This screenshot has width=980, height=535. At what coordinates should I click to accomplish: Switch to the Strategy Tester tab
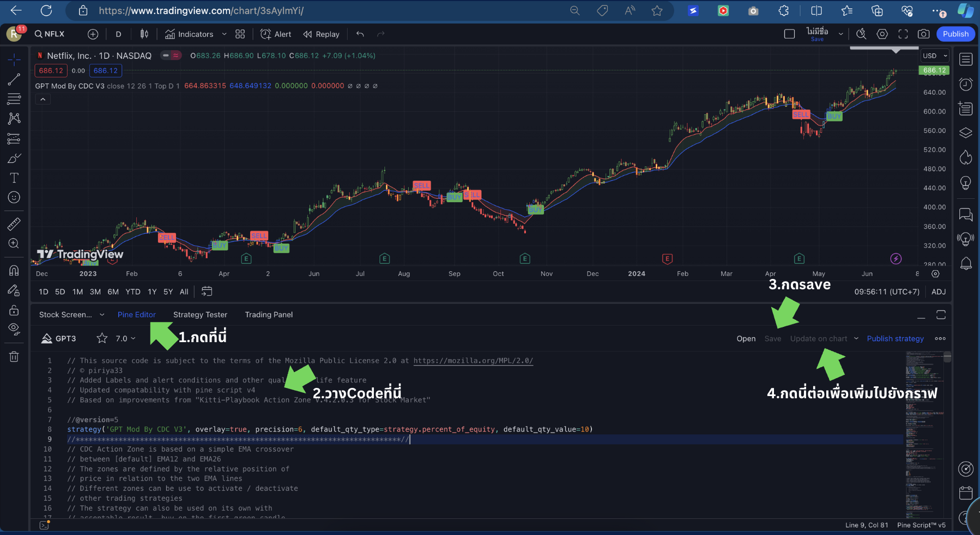coord(200,314)
